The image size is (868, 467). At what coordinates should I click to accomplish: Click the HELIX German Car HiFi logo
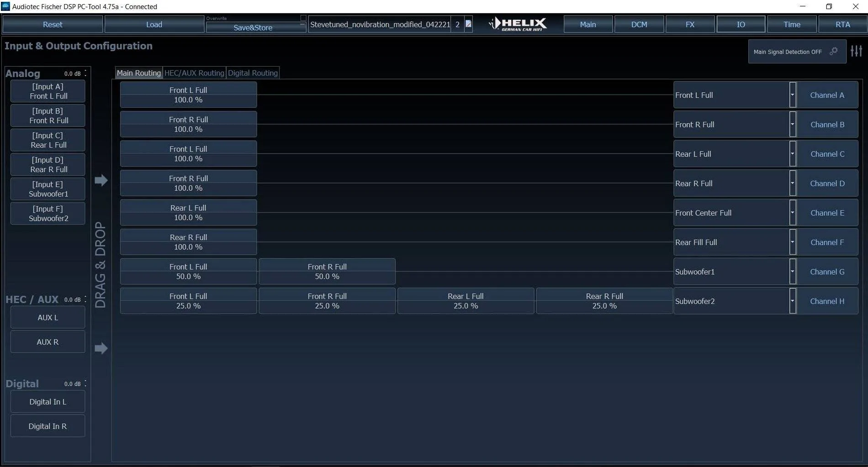pos(518,24)
